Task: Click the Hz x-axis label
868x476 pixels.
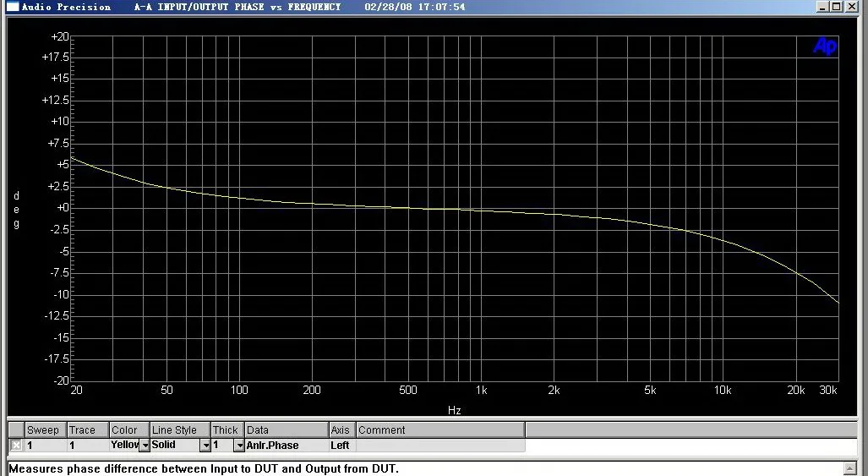Action: [x=455, y=410]
